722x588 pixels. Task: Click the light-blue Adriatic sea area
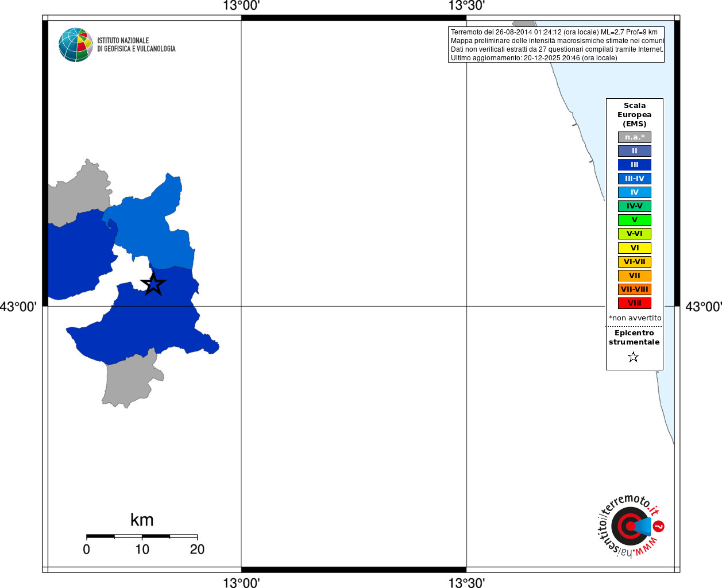coord(632,80)
